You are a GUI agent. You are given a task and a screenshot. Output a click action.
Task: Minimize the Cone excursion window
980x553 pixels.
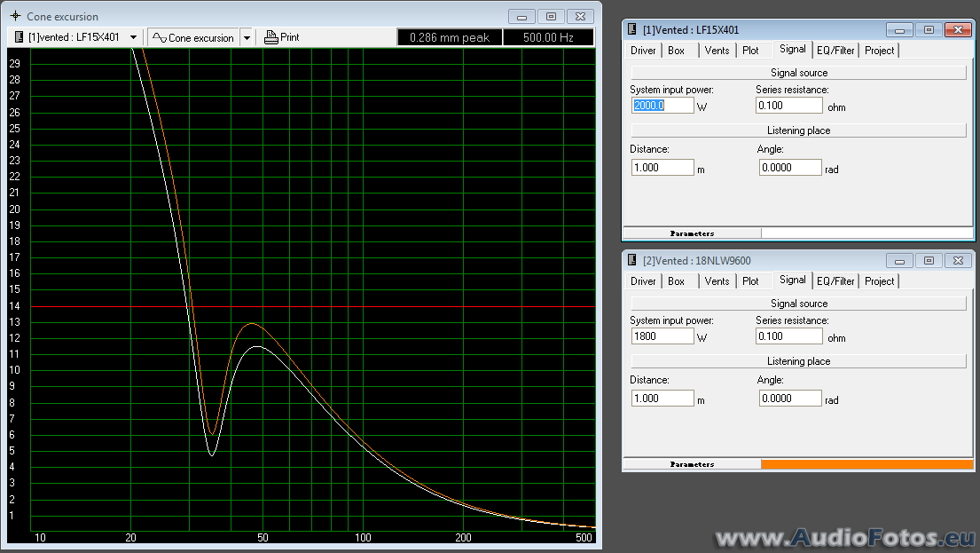tap(521, 17)
